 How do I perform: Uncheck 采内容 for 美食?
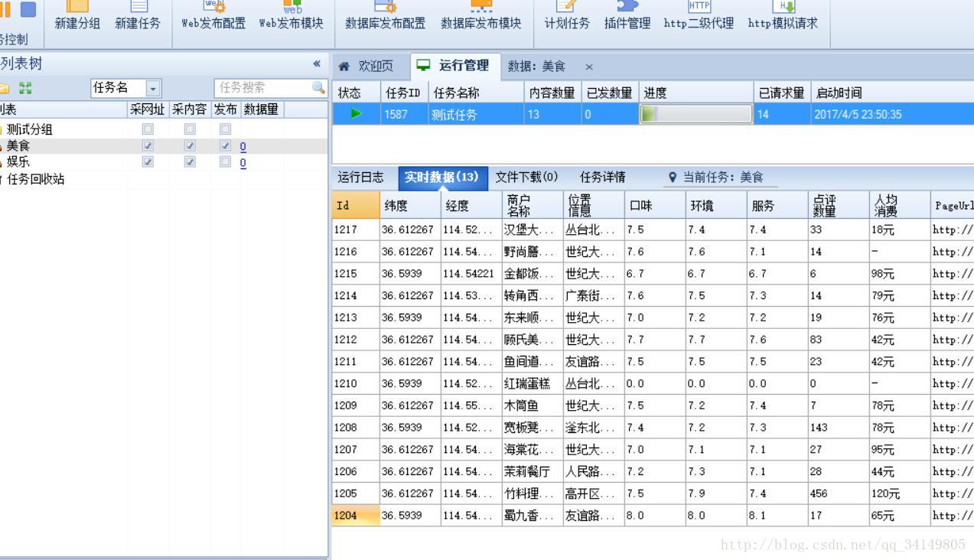point(190,145)
